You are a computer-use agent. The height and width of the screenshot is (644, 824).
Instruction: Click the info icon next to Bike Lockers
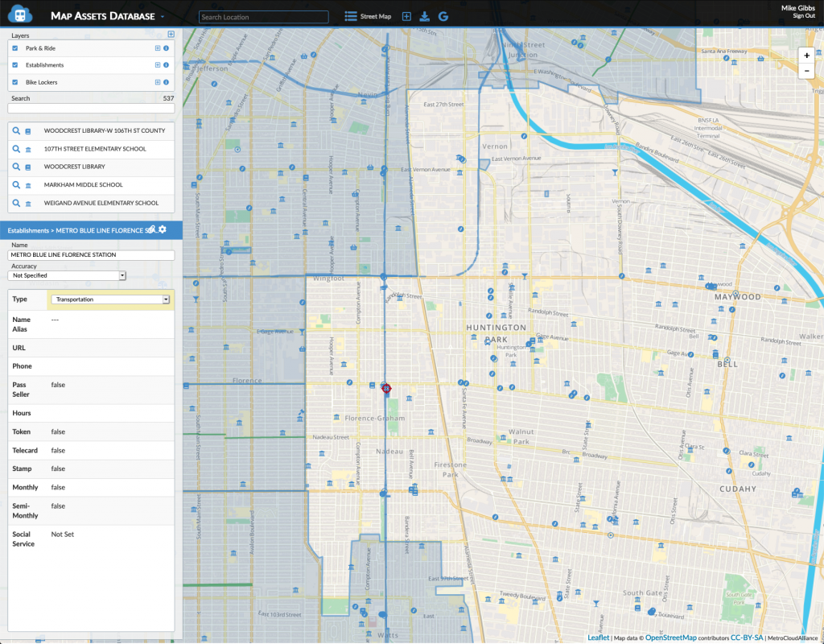click(166, 81)
